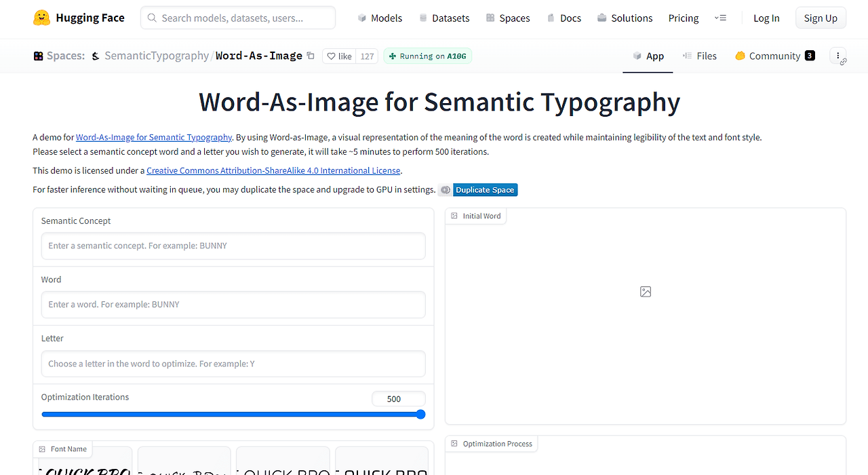Click into the Semantic Concept field
The image size is (868, 475).
233,246
